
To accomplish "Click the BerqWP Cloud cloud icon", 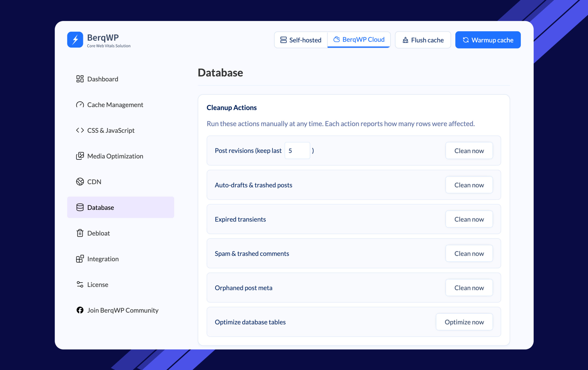I will pos(336,39).
